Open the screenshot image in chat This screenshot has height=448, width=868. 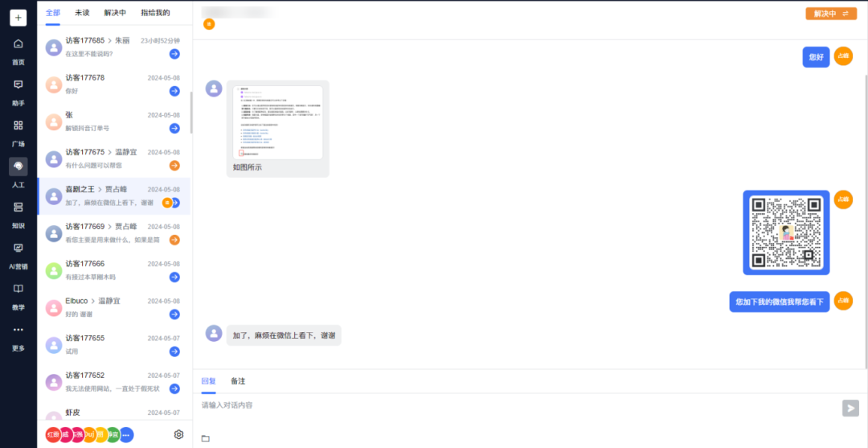click(278, 122)
